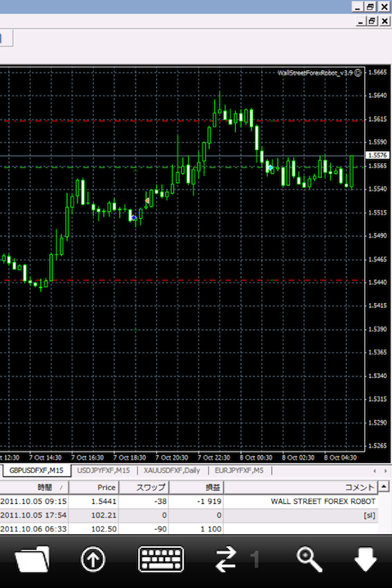This screenshot has height=588, width=392.
Task: Click the price cell 102.50
Action: pyautogui.click(x=104, y=528)
